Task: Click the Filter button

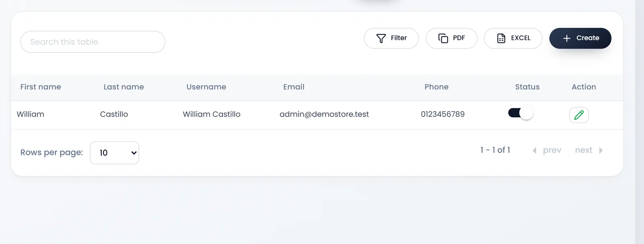Action: (391, 38)
